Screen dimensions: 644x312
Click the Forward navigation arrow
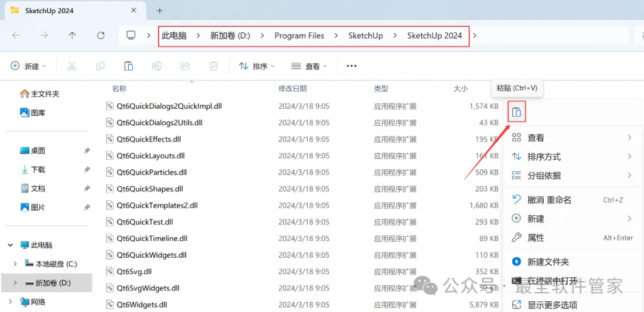click(x=44, y=35)
